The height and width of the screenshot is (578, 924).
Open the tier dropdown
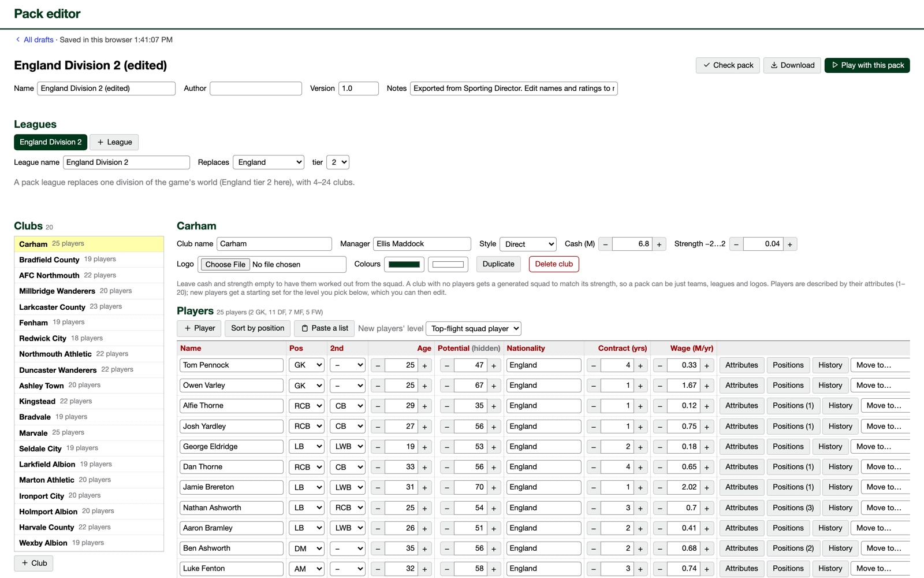(x=338, y=162)
